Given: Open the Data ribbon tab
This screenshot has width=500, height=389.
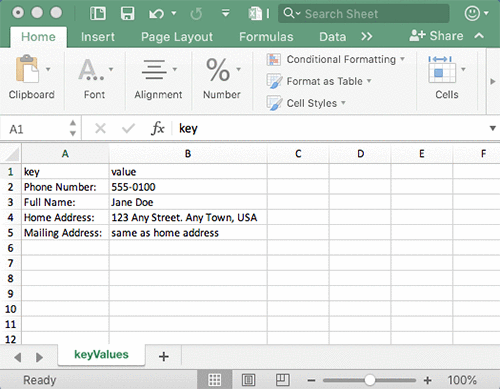Looking at the screenshot, I should tap(332, 37).
